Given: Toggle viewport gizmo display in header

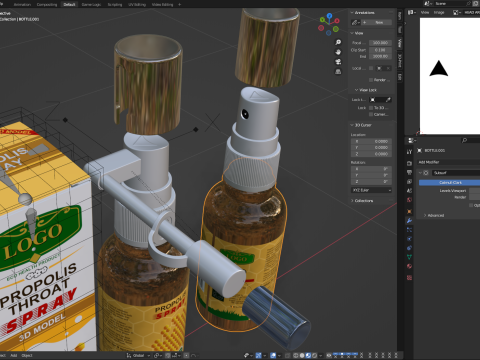Looking at the screenshot, I should click(258, 355).
